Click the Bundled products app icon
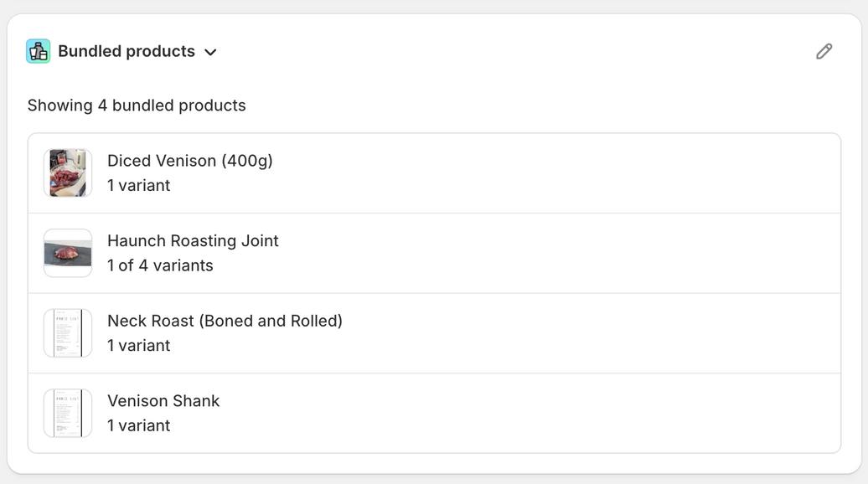This screenshot has width=868, height=484. (39, 51)
